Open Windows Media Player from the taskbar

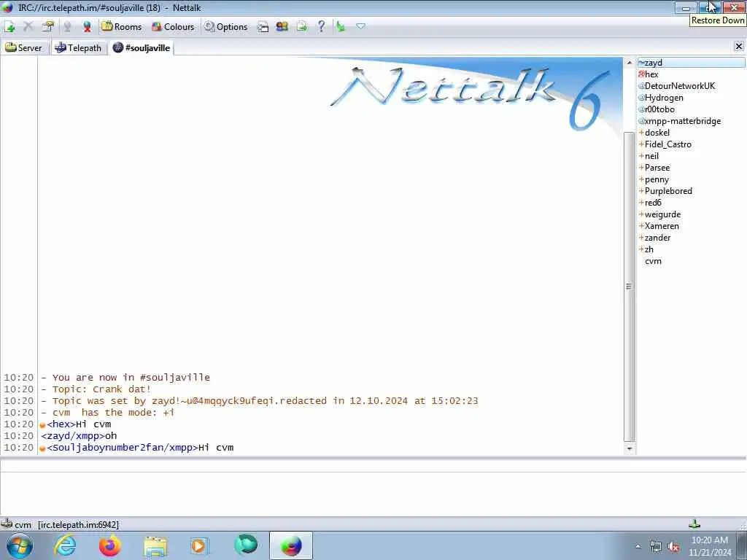point(198,545)
